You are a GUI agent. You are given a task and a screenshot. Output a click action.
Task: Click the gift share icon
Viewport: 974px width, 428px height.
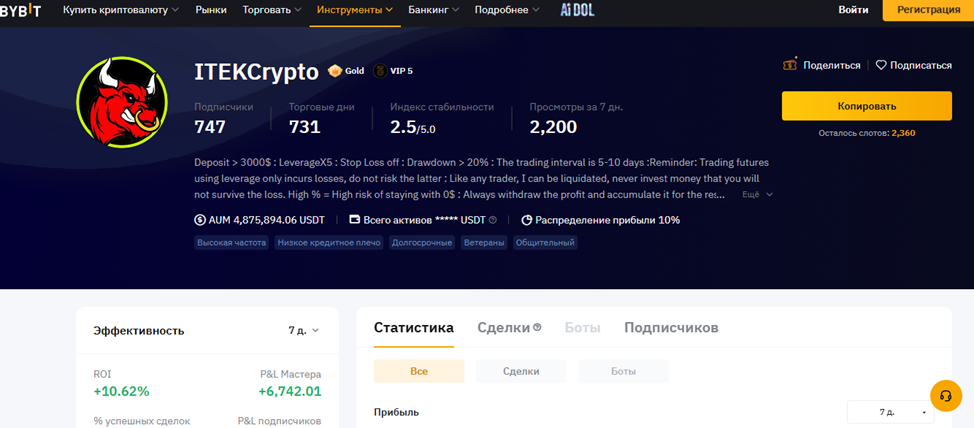(x=790, y=65)
